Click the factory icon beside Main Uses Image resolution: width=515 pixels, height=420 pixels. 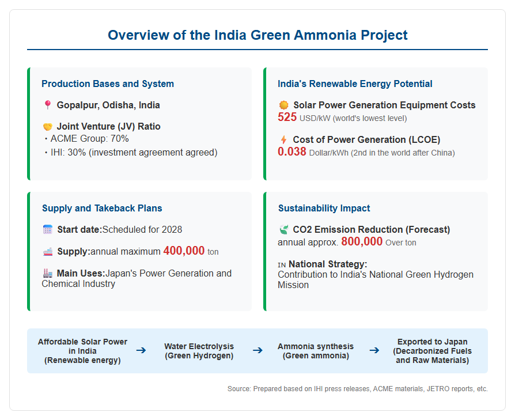[x=48, y=273]
